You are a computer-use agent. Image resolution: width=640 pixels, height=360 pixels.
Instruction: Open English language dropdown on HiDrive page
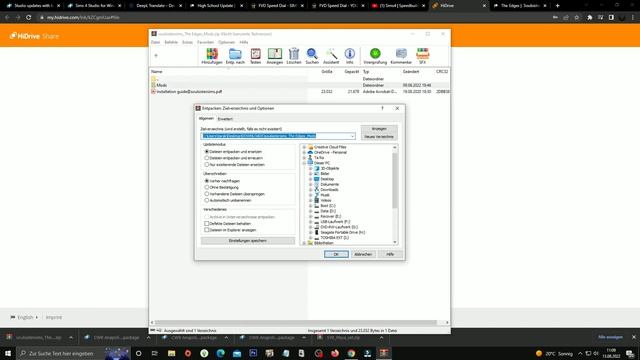coord(25,317)
